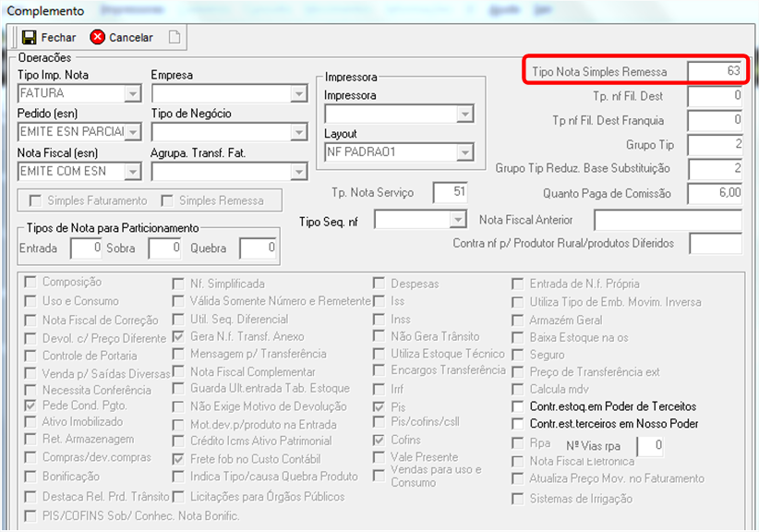The height and width of the screenshot is (532, 759).
Task: Toggle the Uso e Consumo checkbox
Action: 30,301
